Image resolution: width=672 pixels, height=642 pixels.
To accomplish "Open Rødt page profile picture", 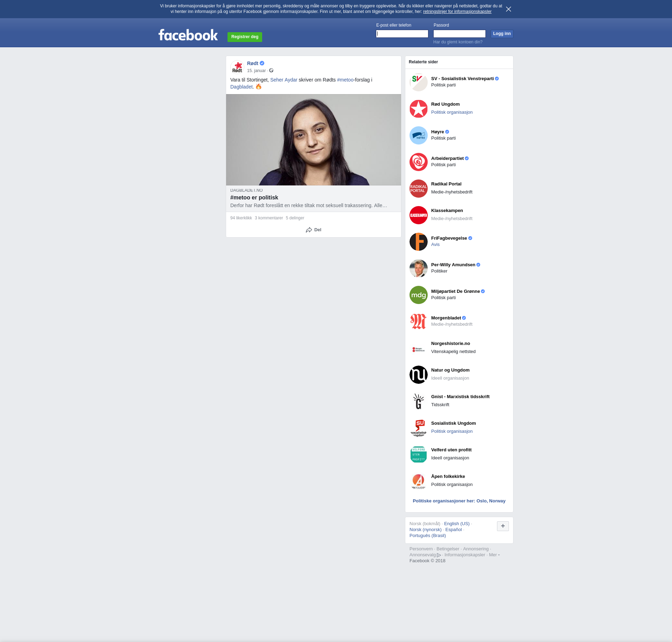I will pos(237,67).
